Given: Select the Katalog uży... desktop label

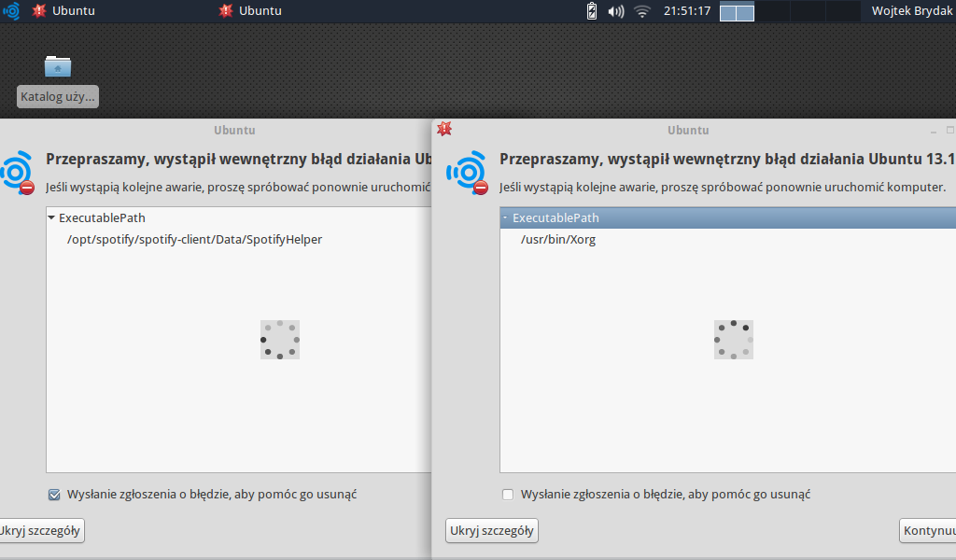Looking at the screenshot, I should click(57, 96).
